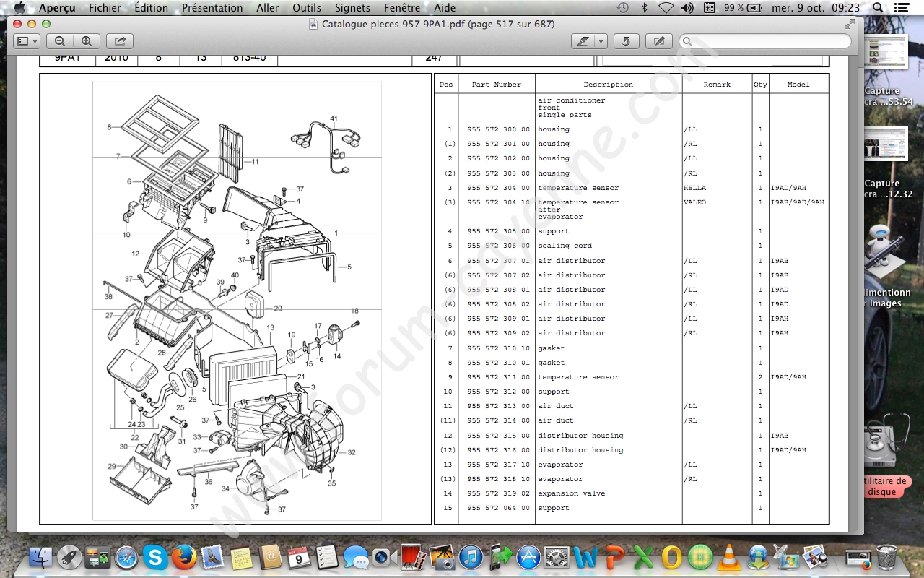
Task: Rotate the page with the rotate button
Action: [x=626, y=41]
